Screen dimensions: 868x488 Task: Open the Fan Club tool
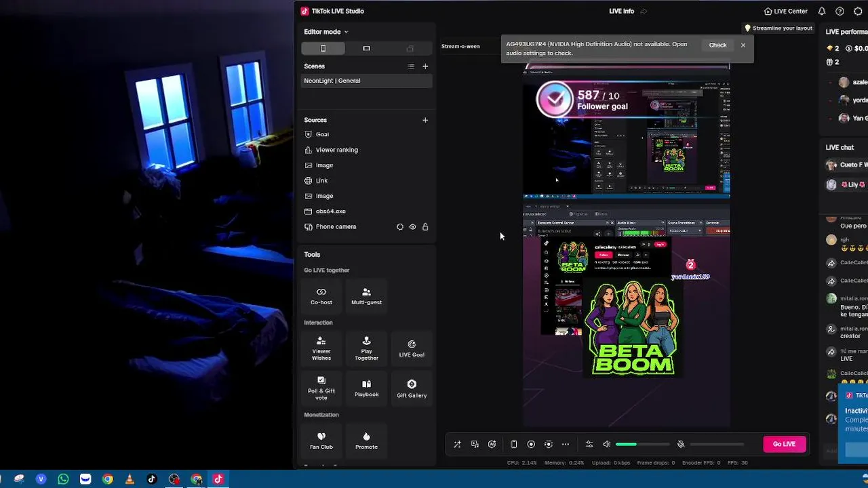pos(321,441)
